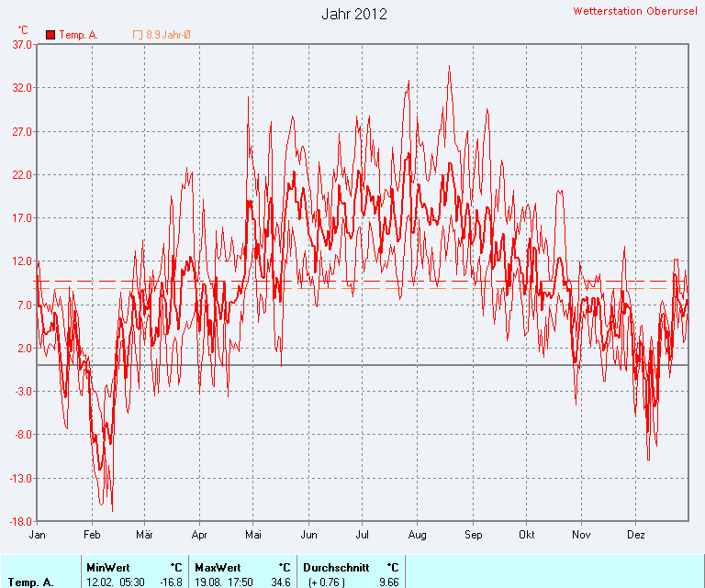The height and width of the screenshot is (588, 705).
Task: Click the deviation value '(+ 0.76 )'
Action: coord(327,582)
